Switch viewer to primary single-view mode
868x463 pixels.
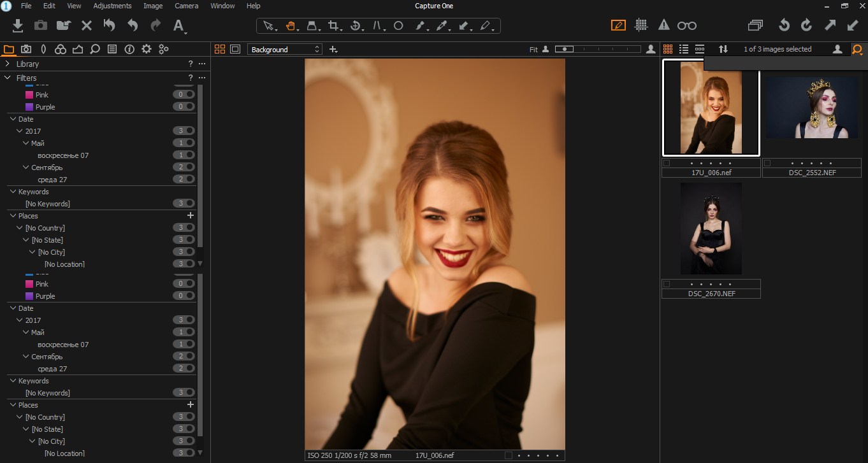[235, 49]
